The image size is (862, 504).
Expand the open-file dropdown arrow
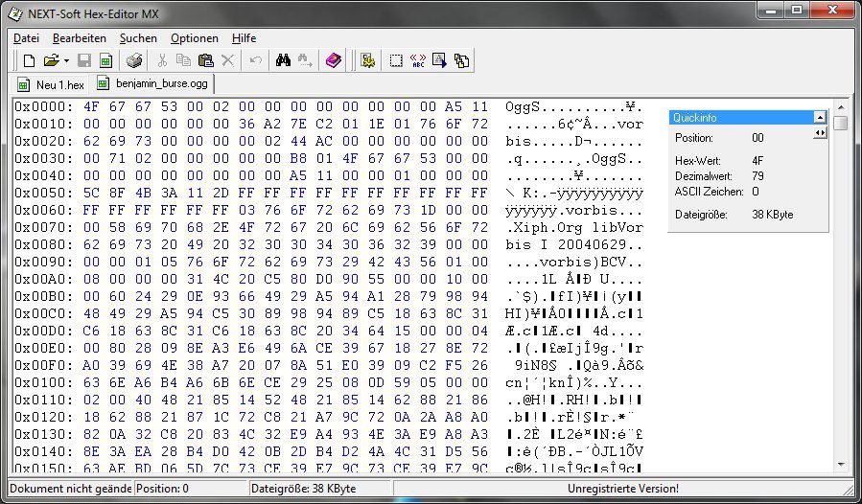point(65,60)
